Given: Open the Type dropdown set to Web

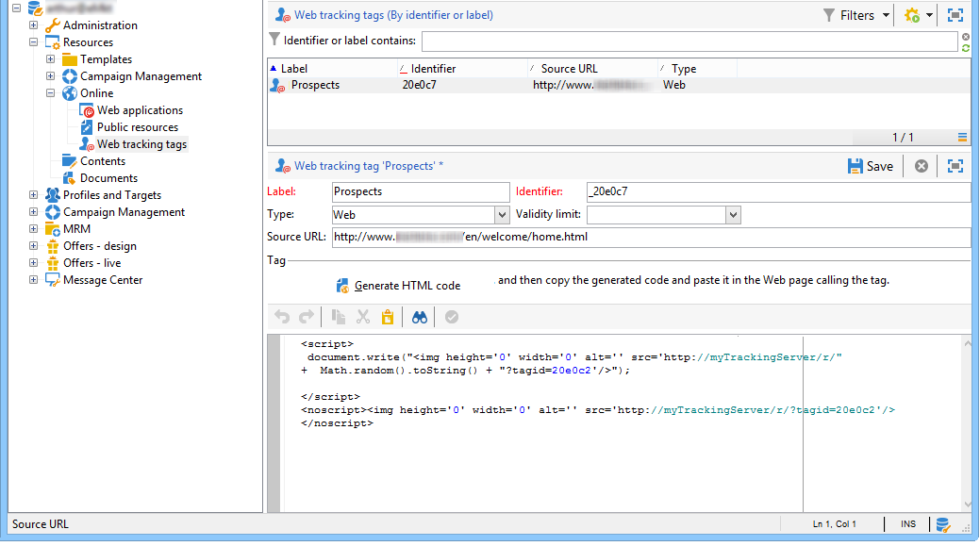Looking at the screenshot, I should pyautogui.click(x=501, y=215).
